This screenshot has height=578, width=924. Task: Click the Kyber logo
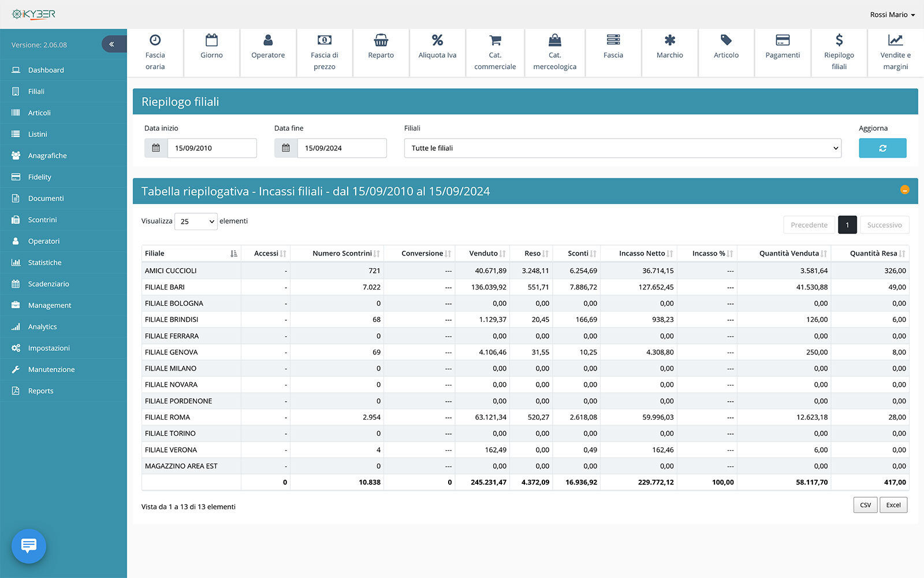coord(33,14)
